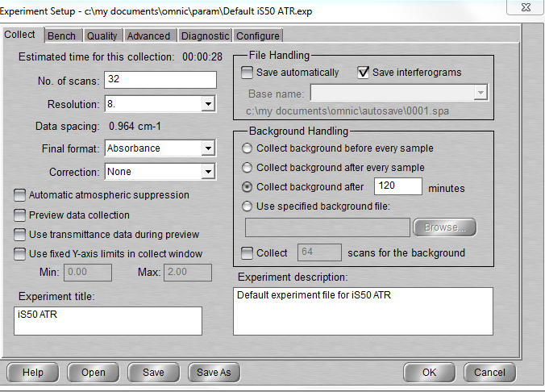Check Save automatically
The image size is (545, 392).
pyautogui.click(x=247, y=73)
